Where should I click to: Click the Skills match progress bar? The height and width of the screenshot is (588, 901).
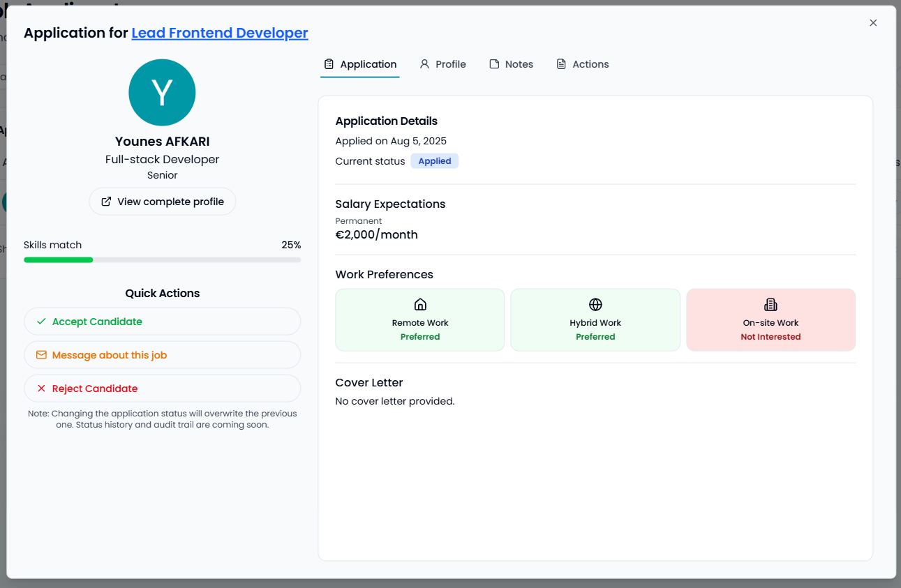(162, 259)
